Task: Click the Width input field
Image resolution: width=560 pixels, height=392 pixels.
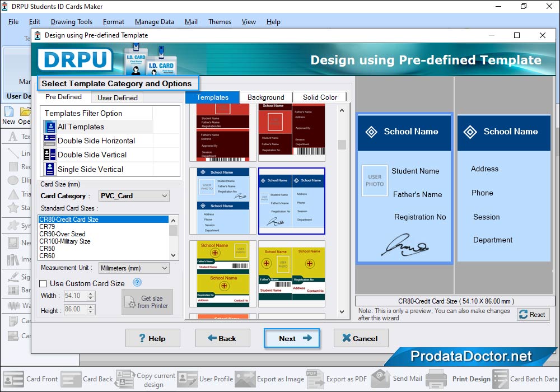Action: coord(76,296)
